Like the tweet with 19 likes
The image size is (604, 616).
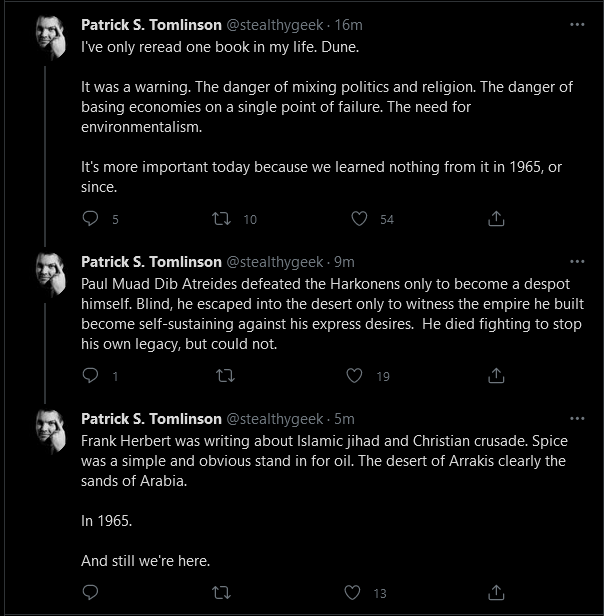354,376
